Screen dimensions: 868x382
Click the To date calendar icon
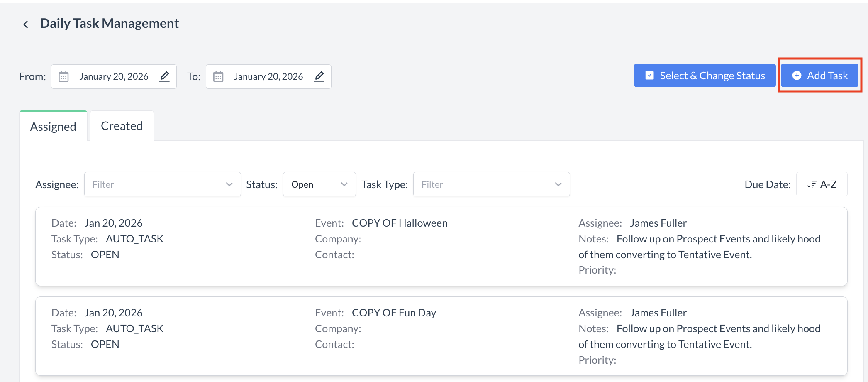(218, 77)
